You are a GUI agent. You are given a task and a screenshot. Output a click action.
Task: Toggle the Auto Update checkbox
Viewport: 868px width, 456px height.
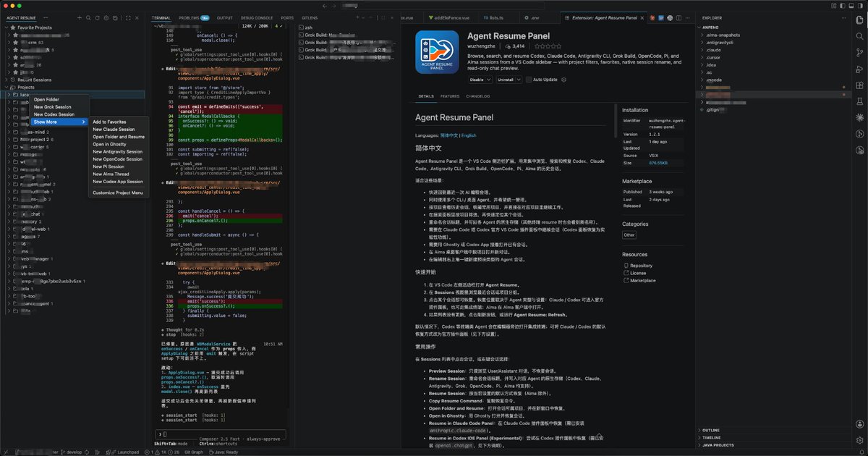(x=529, y=80)
